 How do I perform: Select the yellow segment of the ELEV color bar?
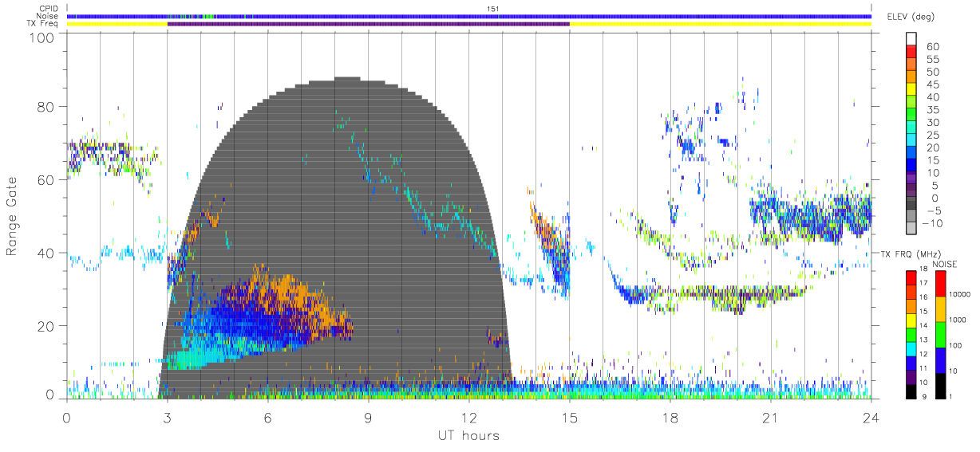pos(911,88)
